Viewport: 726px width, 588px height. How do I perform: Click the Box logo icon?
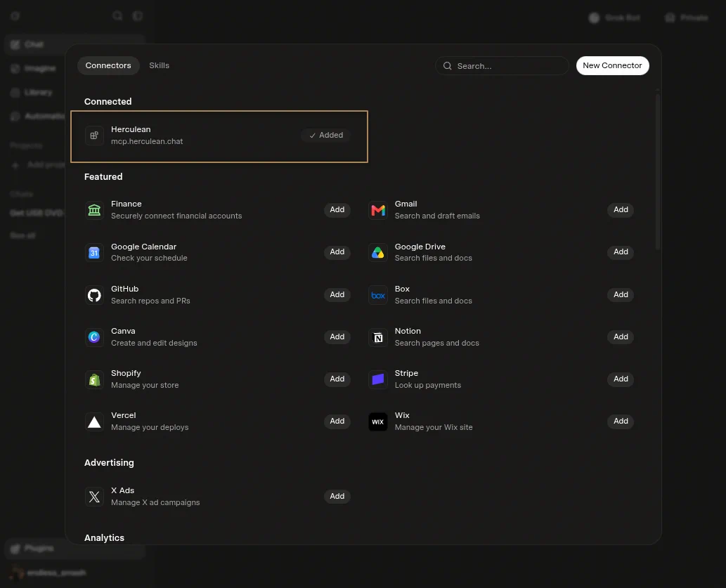click(x=378, y=295)
